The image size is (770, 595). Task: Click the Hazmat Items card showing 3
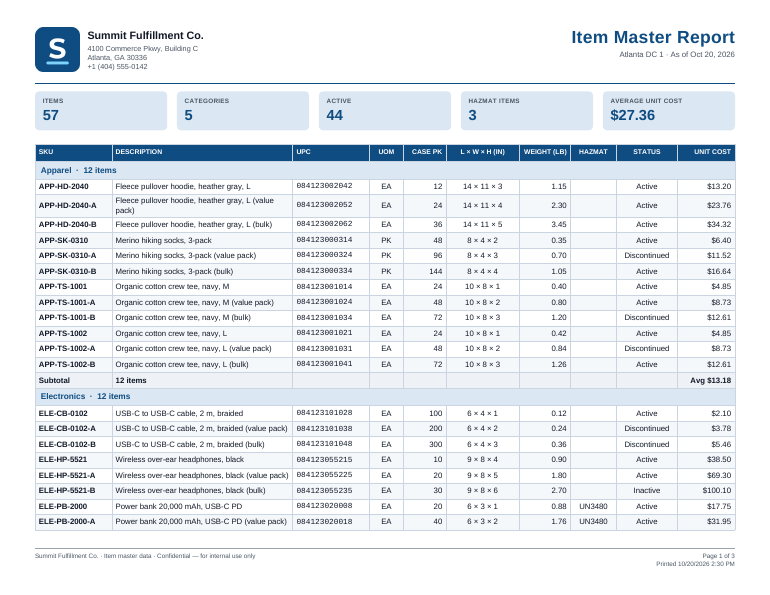(527, 110)
